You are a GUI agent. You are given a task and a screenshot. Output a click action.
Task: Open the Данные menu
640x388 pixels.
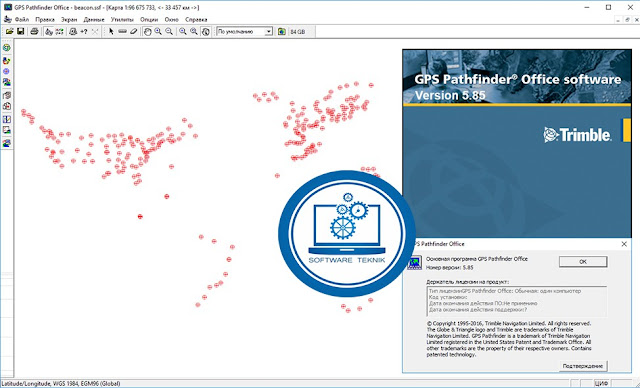(94, 20)
